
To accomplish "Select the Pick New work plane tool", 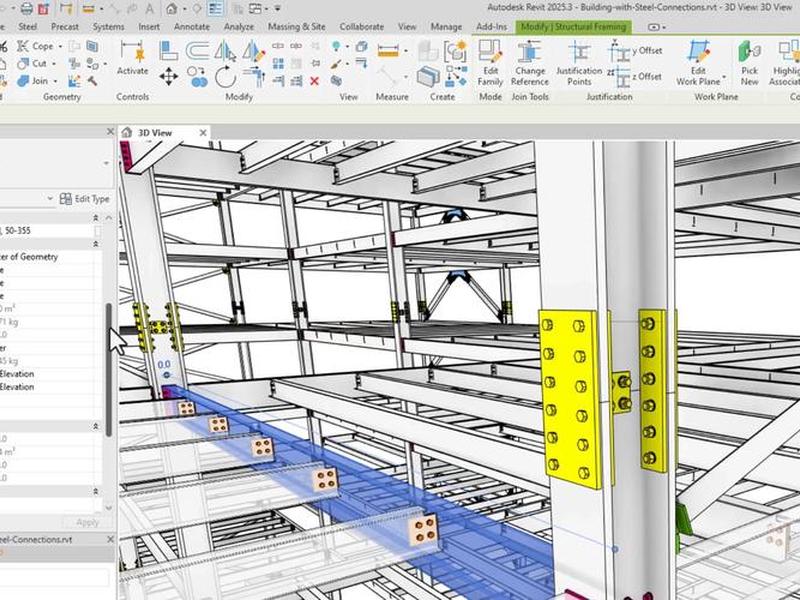I will tap(749, 63).
